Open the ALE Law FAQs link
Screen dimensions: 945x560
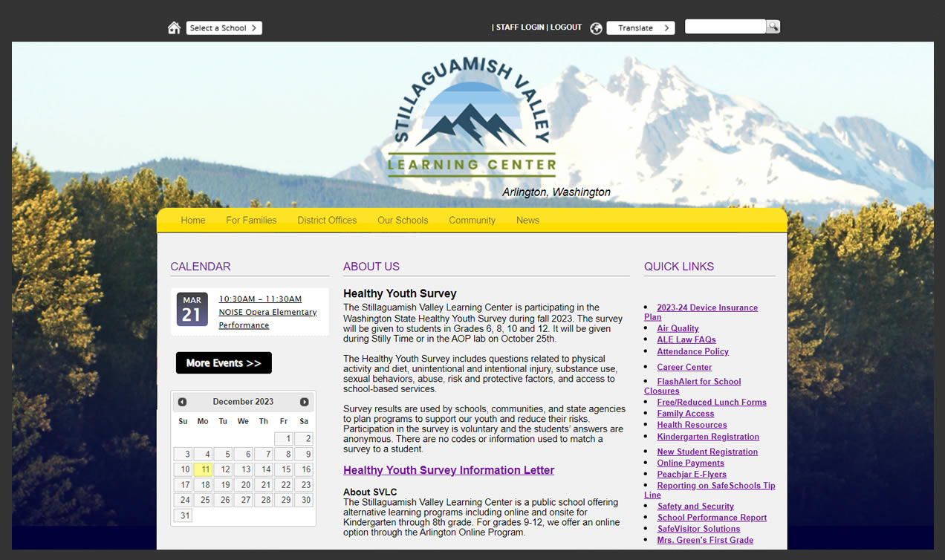click(686, 339)
